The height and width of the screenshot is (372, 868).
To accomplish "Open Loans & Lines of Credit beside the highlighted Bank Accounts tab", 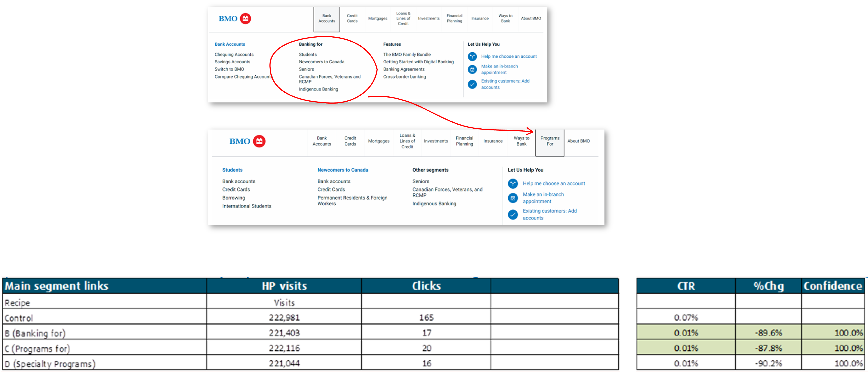I will coord(403,19).
